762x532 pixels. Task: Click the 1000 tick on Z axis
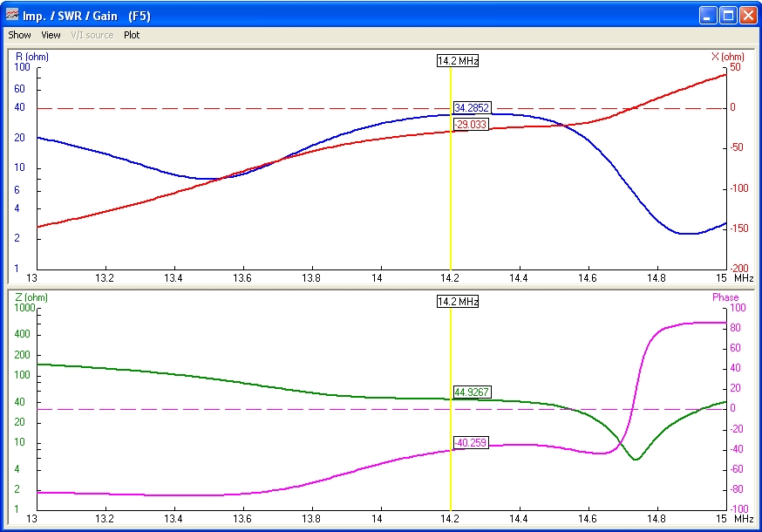pos(24,308)
